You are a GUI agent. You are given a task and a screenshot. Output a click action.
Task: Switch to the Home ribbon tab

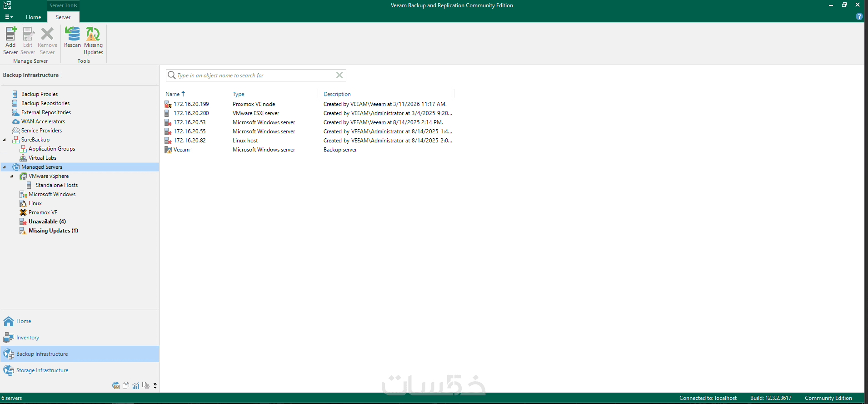click(x=33, y=17)
